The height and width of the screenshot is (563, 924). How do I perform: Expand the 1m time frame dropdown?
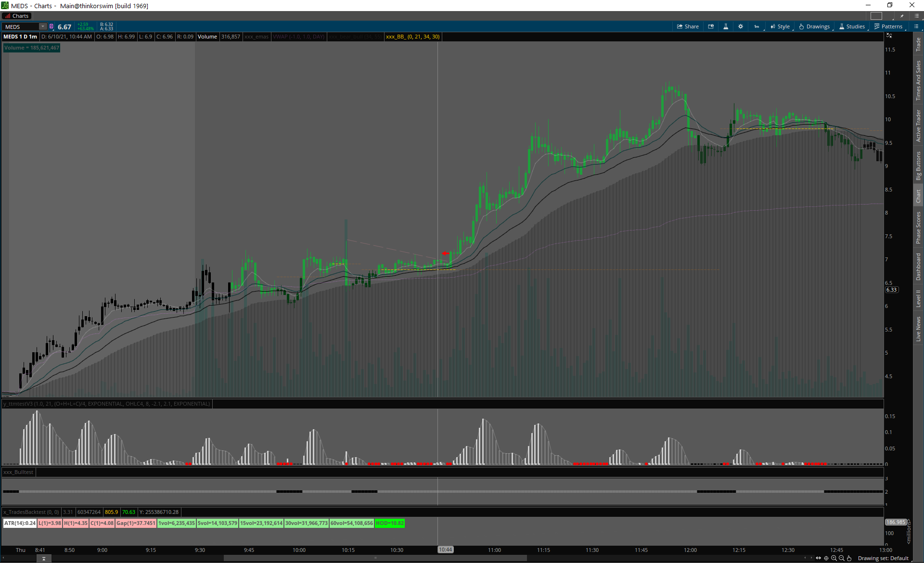pos(757,26)
